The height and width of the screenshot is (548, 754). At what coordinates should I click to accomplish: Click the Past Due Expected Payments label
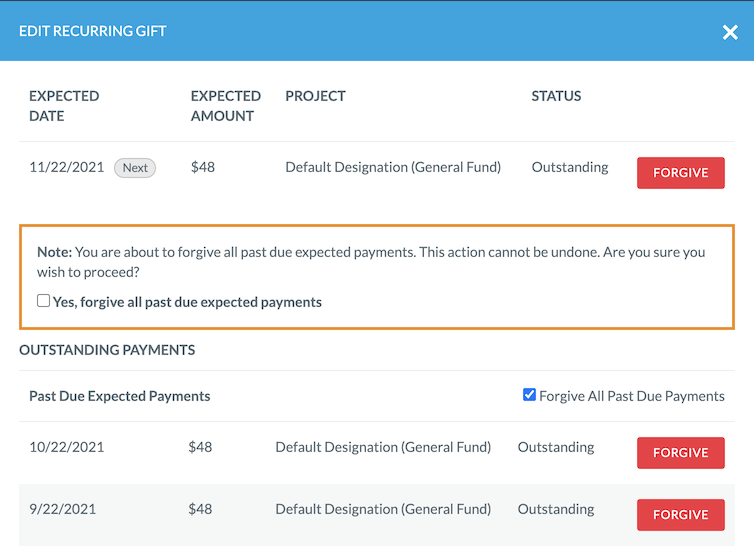pyautogui.click(x=120, y=396)
